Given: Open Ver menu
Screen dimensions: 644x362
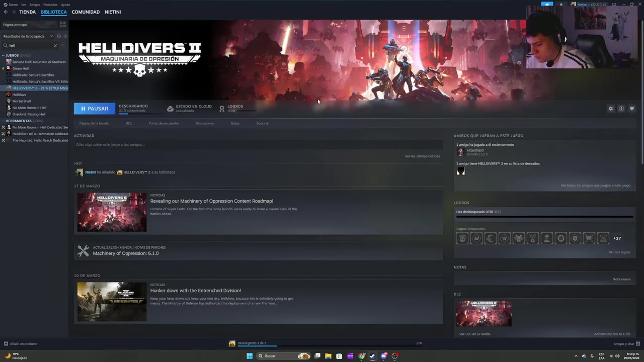Looking at the screenshot, I should tap(23, 5).
